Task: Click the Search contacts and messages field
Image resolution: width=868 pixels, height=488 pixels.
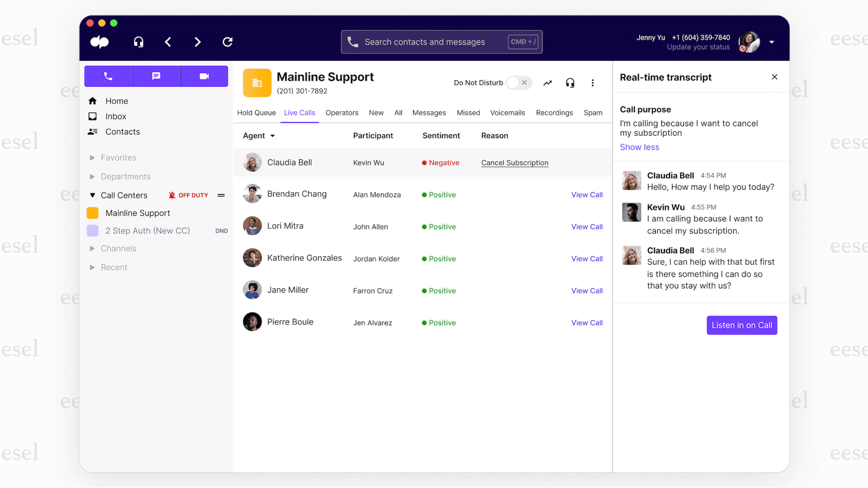Action: pyautogui.click(x=442, y=42)
